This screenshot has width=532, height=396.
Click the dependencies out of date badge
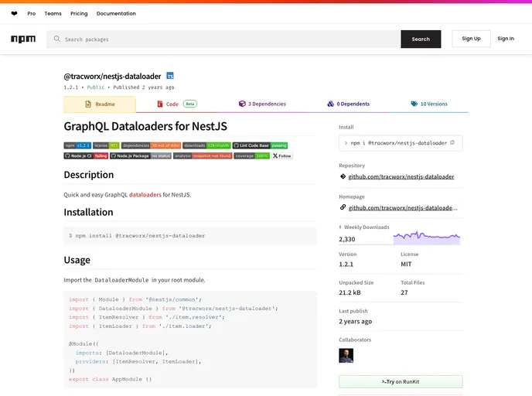tap(151, 145)
